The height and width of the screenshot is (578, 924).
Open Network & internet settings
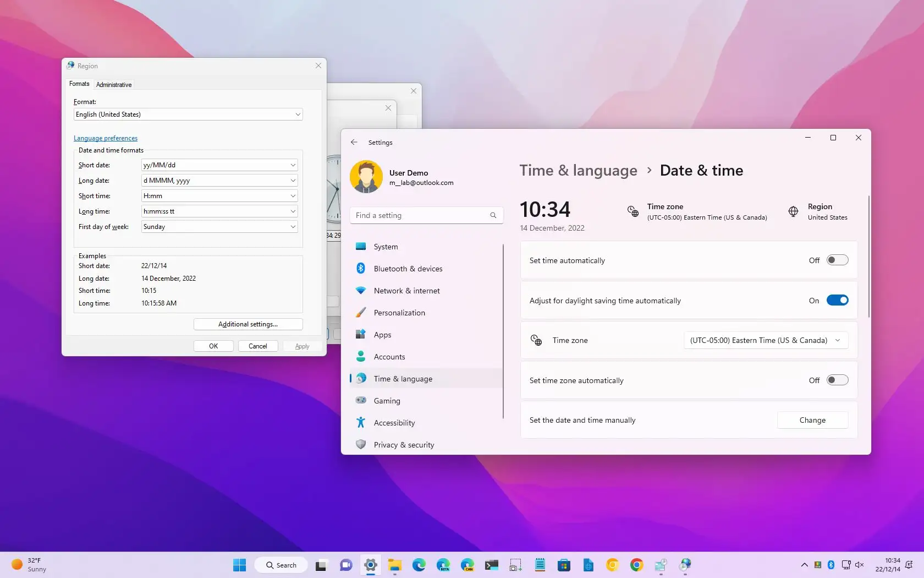tap(406, 290)
